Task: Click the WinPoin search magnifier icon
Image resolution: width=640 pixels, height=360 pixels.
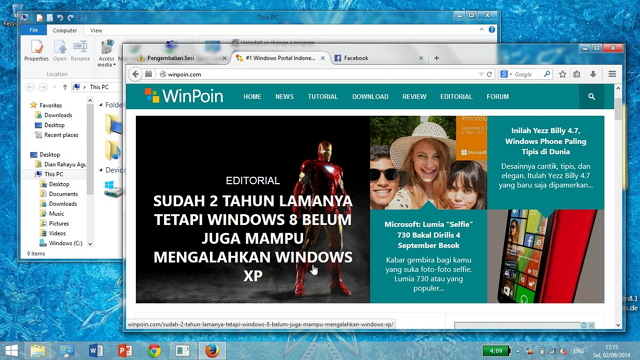Action: tap(591, 97)
